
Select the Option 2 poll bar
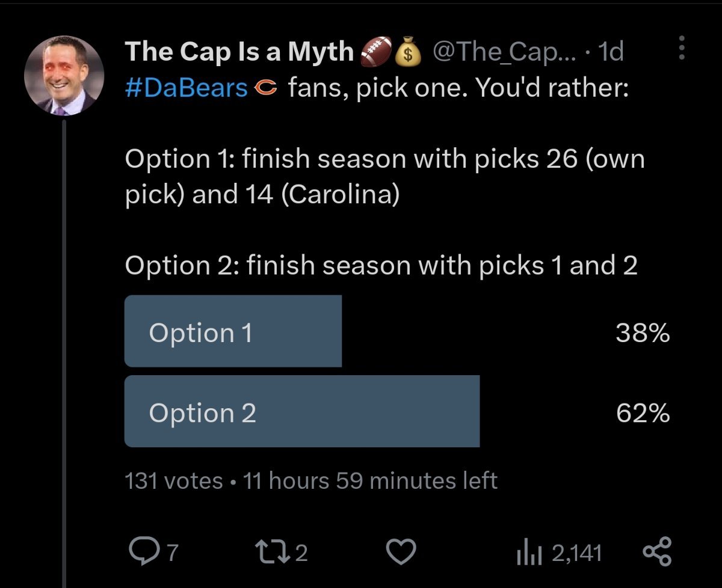[x=301, y=412]
